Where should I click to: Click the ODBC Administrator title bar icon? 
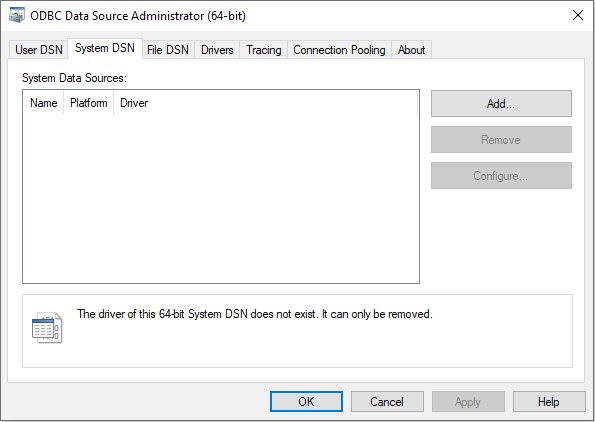(x=17, y=16)
